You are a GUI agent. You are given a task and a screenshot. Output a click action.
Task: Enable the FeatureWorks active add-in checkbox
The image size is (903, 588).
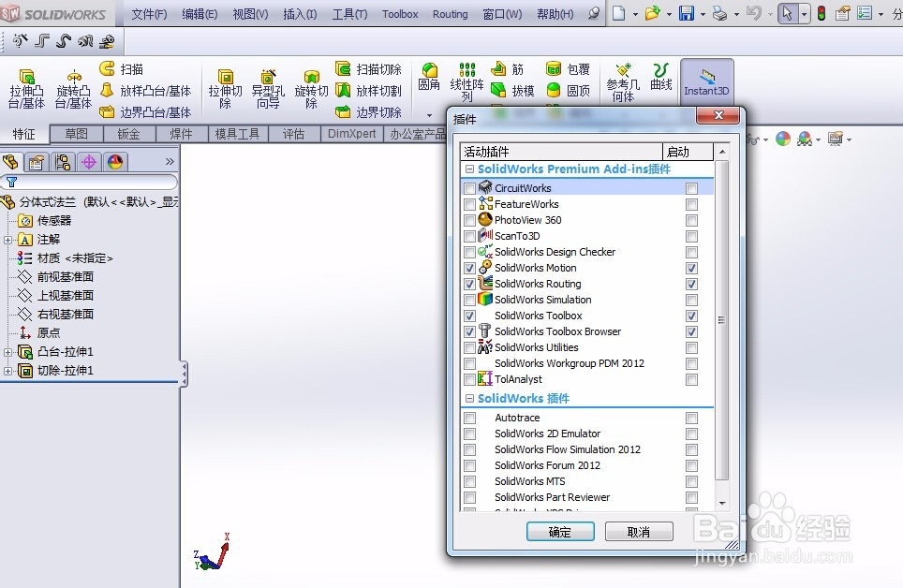[x=470, y=204]
